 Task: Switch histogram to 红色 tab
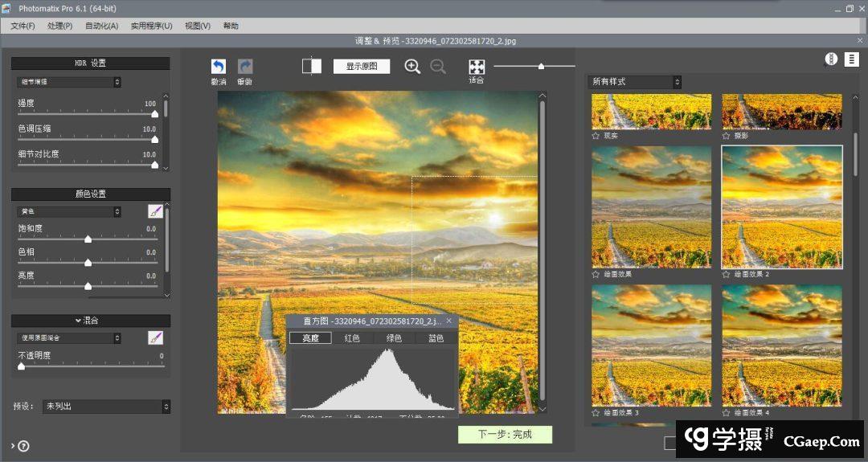coord(352,338)
